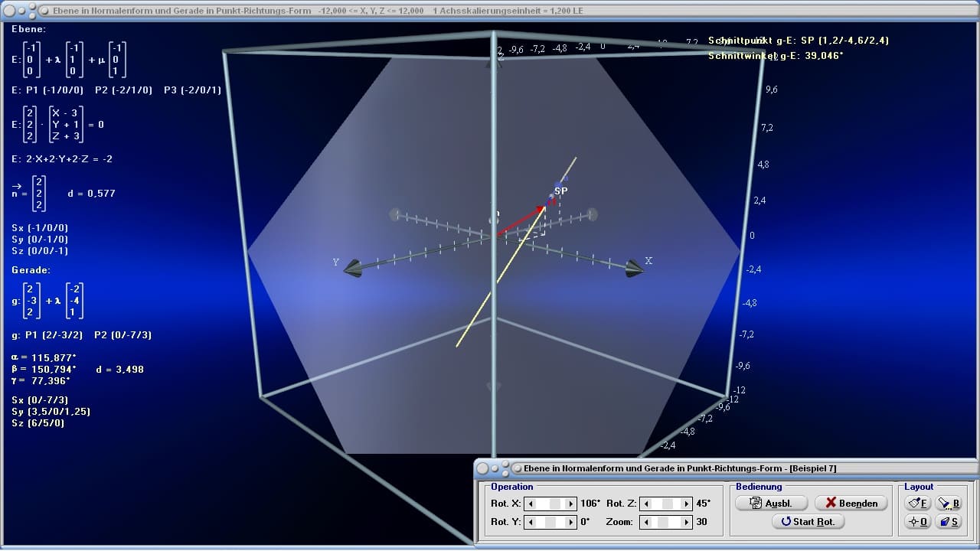The height and width of the screenshot is (551, 980).
Task: Start rotation with Start Rot. button
Action: coord(808,521)
